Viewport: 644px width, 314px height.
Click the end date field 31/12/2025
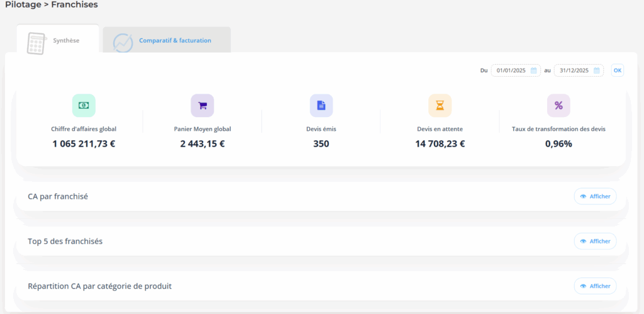(574, 70)
